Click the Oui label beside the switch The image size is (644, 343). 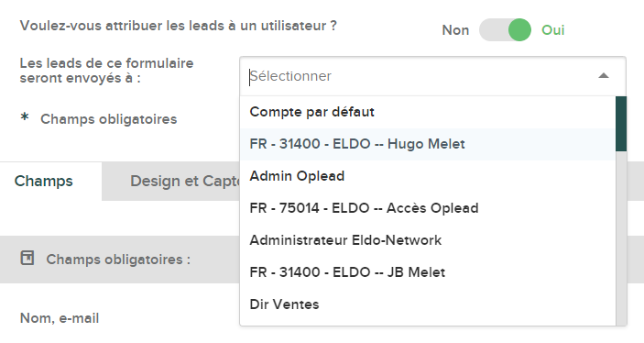pyautogui.click(x=552, y=30)
